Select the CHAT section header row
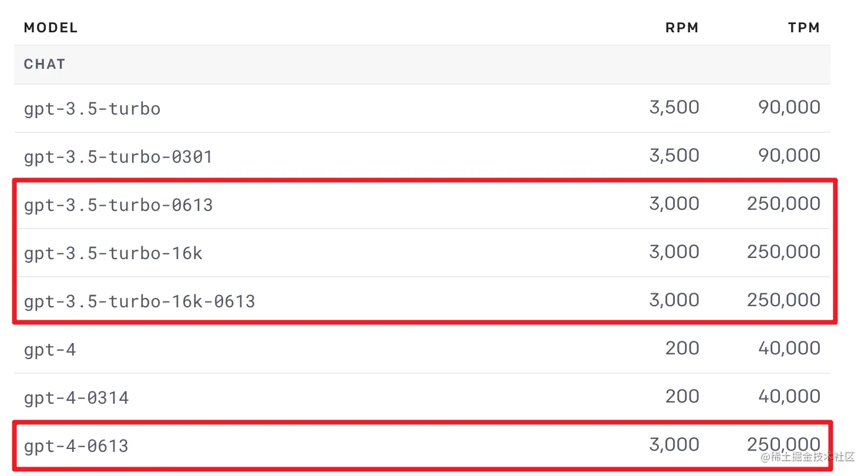Viewport: 868px width, 476px height. (x=422, y=65)
